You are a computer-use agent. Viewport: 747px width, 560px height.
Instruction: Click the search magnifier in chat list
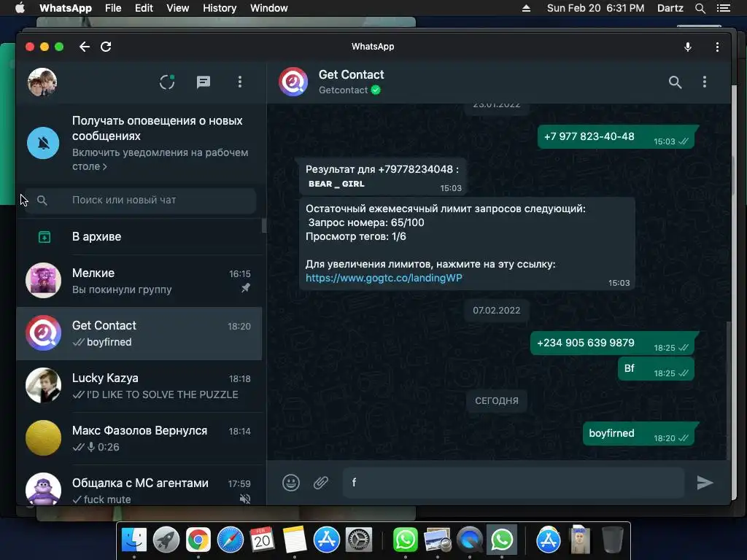point(42,201)
